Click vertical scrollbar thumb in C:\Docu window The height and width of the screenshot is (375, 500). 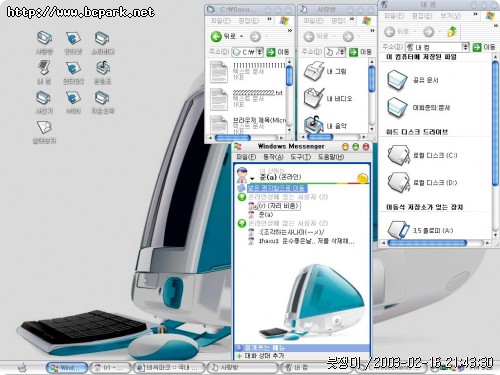(289, 76)
